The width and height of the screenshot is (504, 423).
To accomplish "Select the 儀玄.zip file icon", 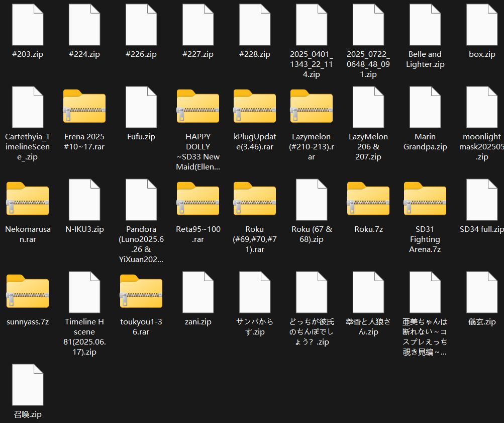I will point(482,293).
